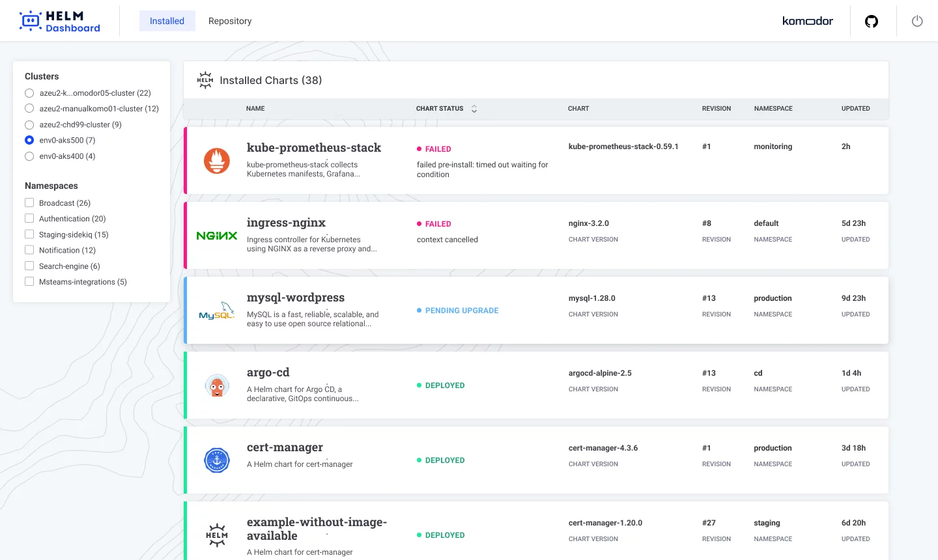Select azeu2-chd99-cluster radio button
This screenshot has width=938, height=560.
pos(29,124)
